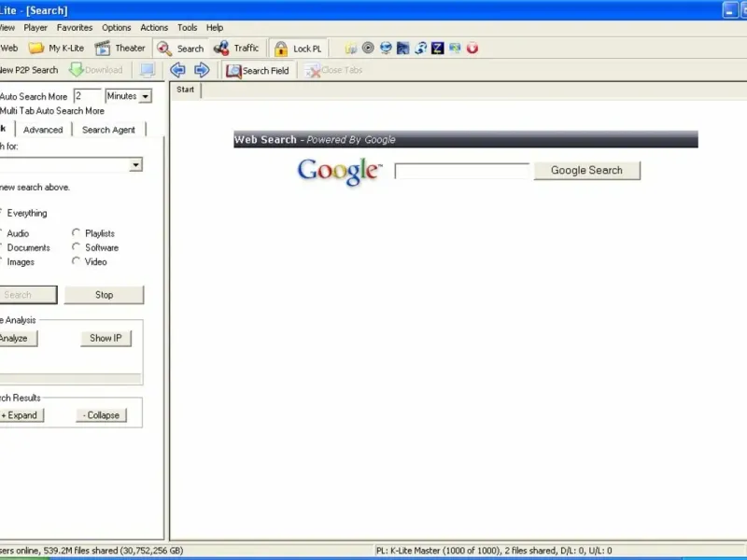Click the blue globe toolbar icon
This screenshot has width=747, height=560.
(x=386, y=48)
